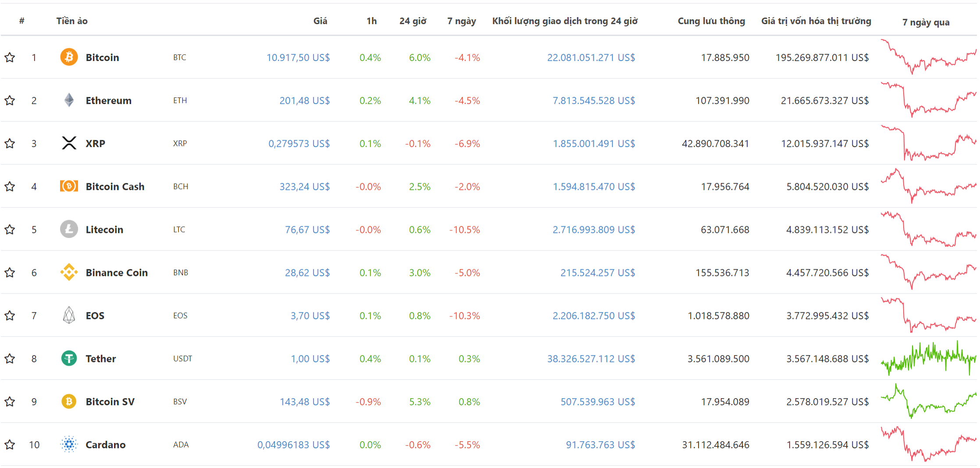This screenshot has height=468, width=980.
Task: Open Ethereum's 7-day sparkline chart
Action: pos(929,100)
